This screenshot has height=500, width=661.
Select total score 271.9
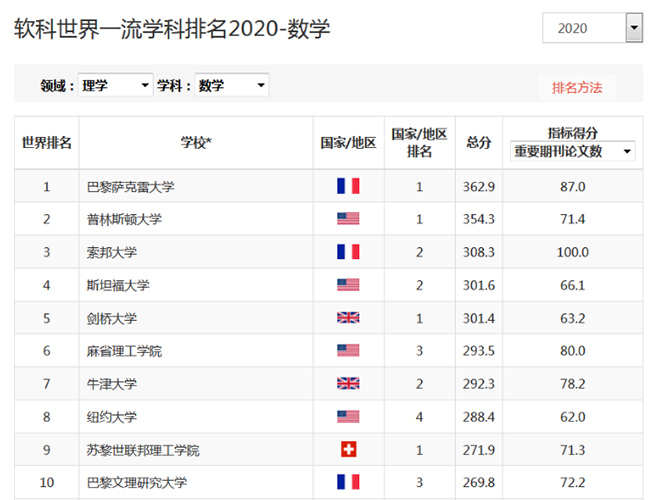[x=479, y=450]
